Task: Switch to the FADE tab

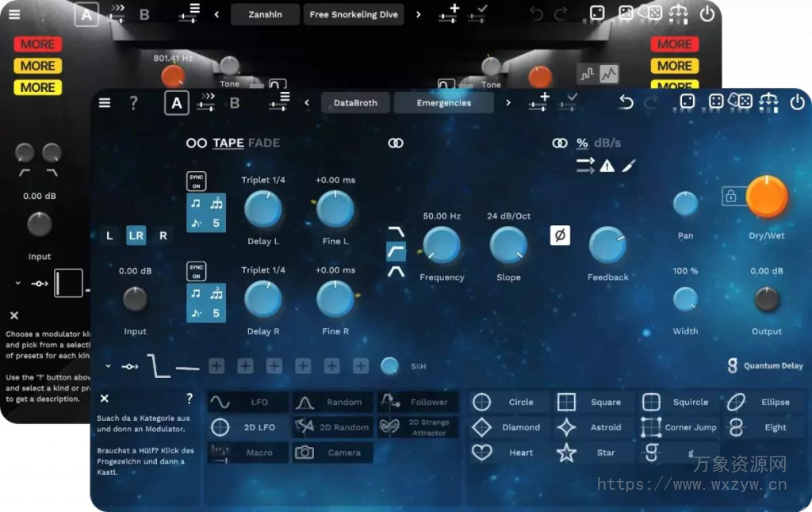Action: tap(262, 143)
